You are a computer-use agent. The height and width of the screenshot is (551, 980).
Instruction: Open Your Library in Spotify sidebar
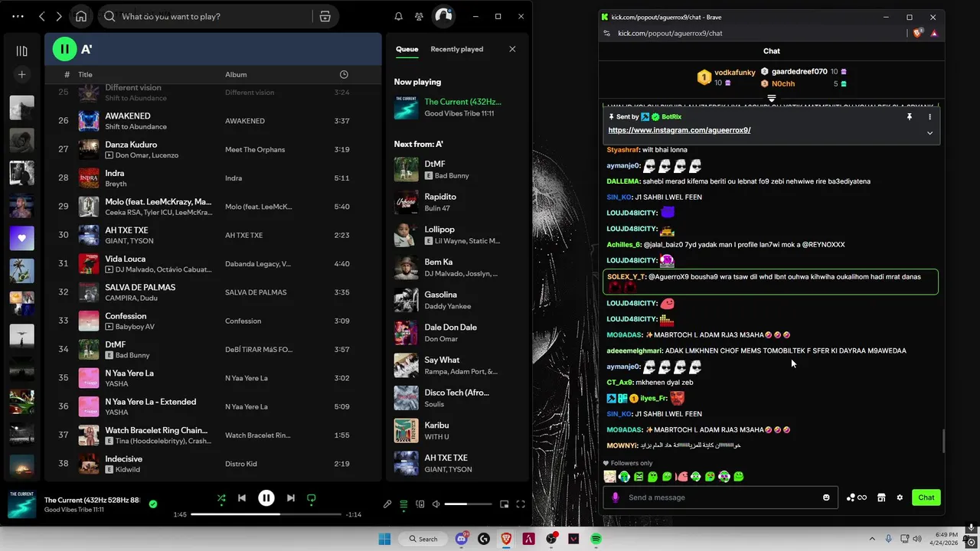point(21,51)
